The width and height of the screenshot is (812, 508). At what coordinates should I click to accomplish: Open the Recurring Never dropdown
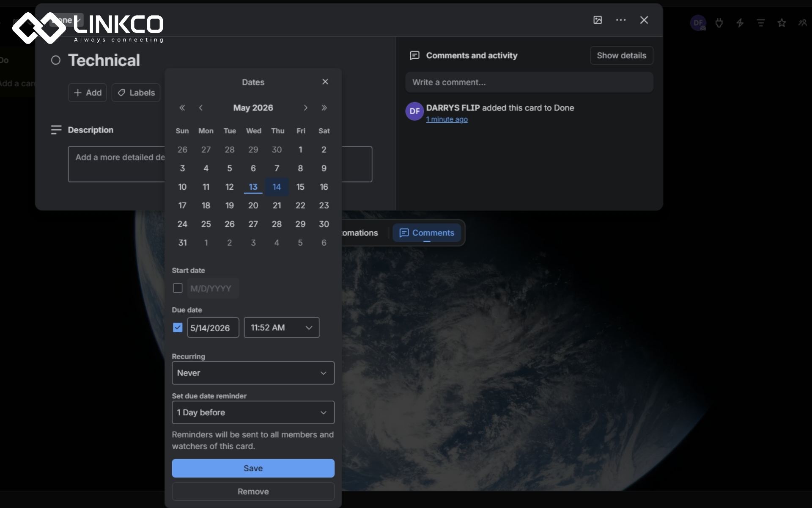tap(253, 373)
